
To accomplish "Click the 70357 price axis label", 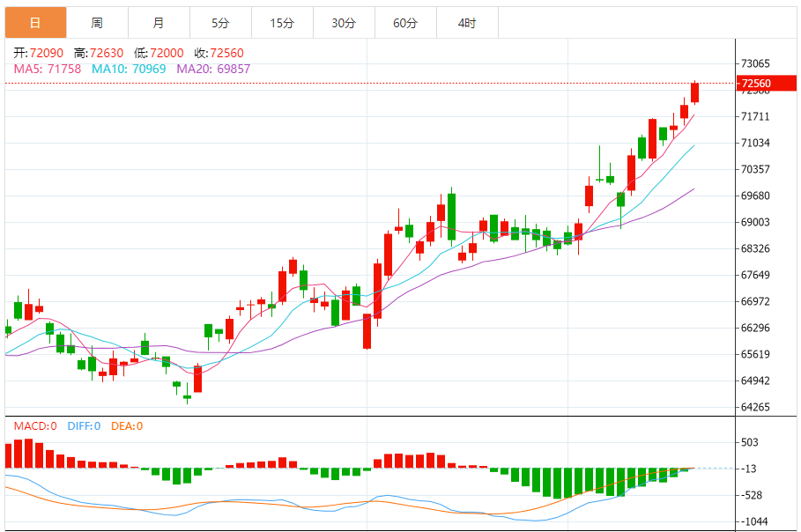I will click(755, 169).
